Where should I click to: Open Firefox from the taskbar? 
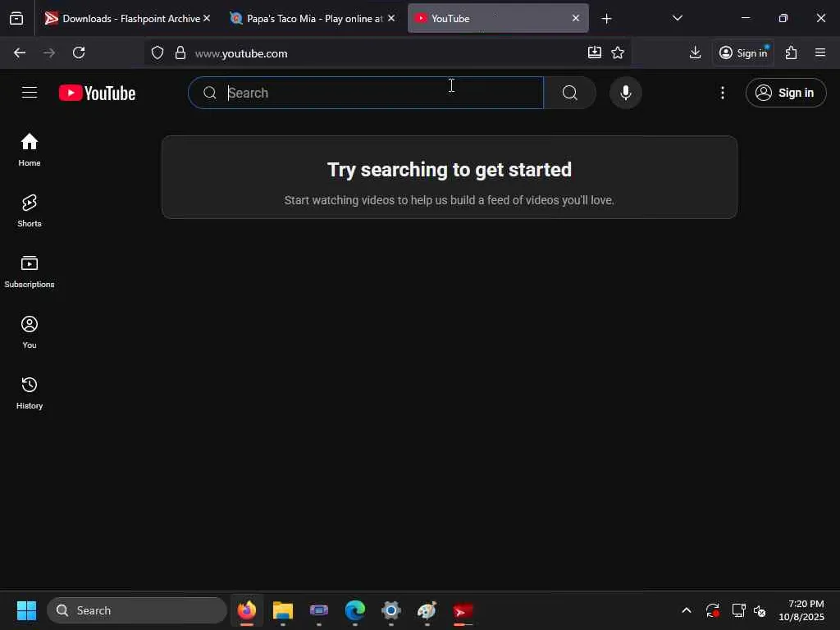coord(247,610)
